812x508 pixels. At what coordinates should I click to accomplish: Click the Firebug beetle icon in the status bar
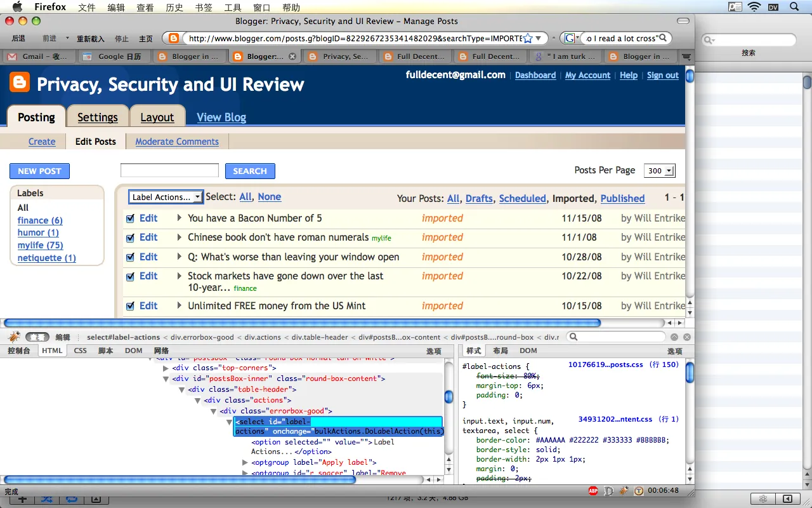pos(624,491)
